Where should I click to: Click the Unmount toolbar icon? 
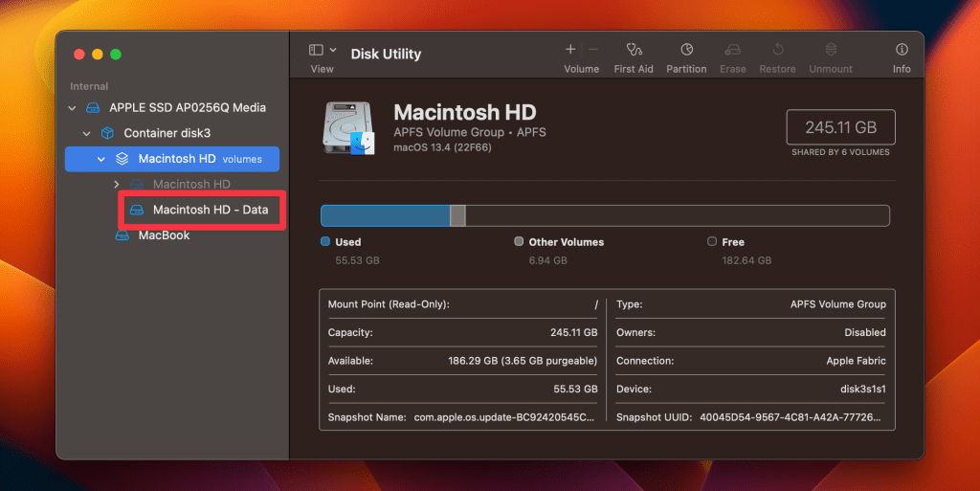pos(831,50)
